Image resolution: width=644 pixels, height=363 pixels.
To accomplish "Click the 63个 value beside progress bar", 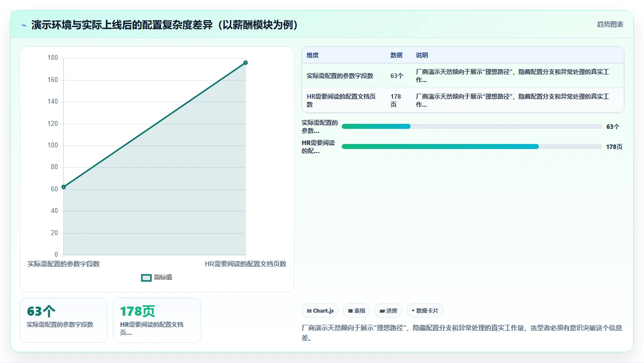I will coord(613,127).
